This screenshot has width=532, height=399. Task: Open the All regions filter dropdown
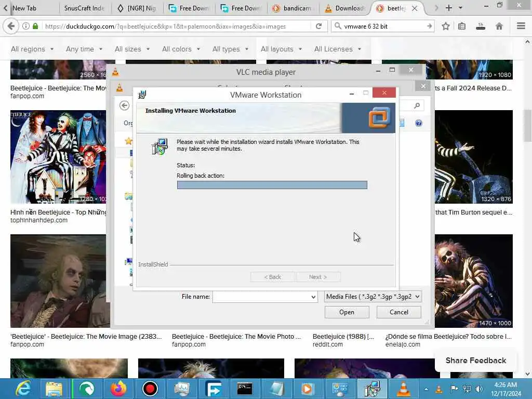tap(32, 49)
